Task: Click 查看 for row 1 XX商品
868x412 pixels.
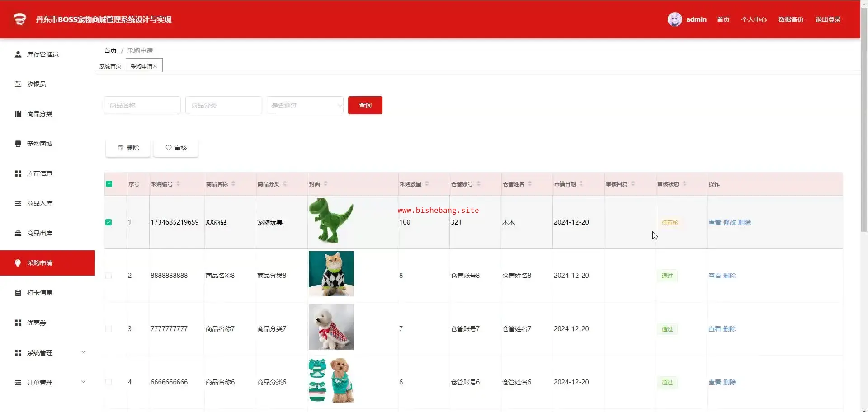Action: click(715, 222)
